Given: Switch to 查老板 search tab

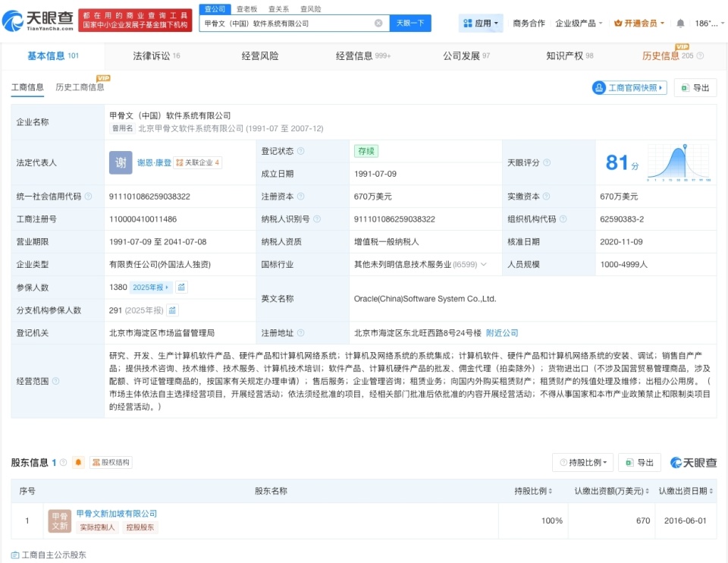Looking at the screenshot, I should tap(247, 9).
